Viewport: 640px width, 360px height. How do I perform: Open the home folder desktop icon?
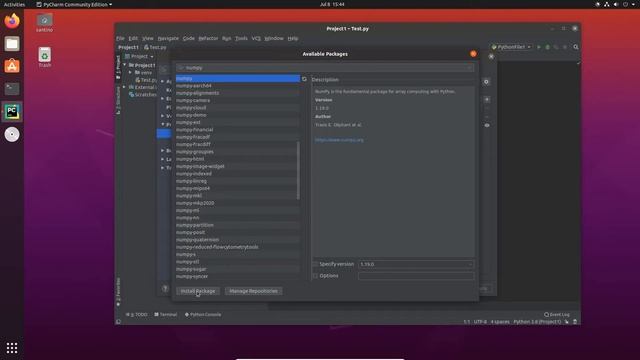[44, 23]
